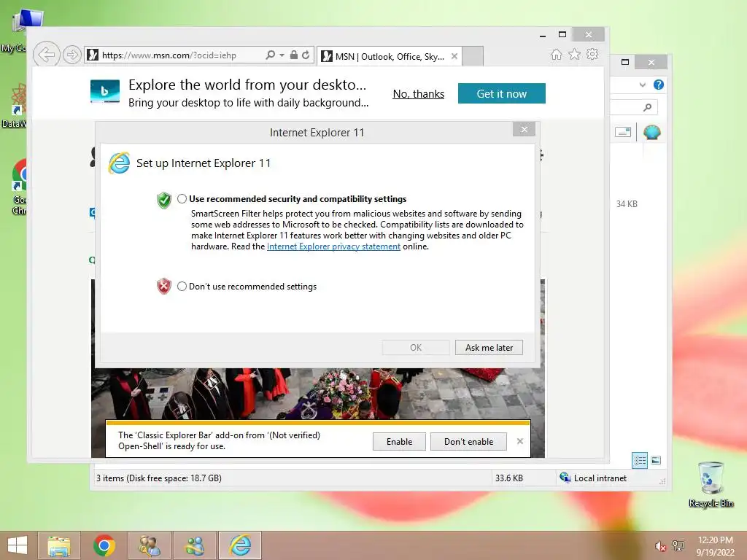Click the security lock icon in address bar
The height and width of the screenshot is (560, 747).
coord(294,55)
